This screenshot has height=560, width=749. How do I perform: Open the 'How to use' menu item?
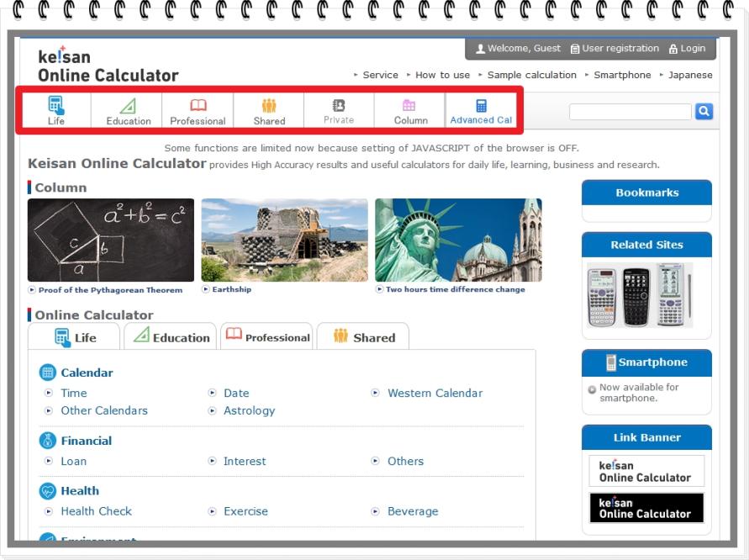442,74
